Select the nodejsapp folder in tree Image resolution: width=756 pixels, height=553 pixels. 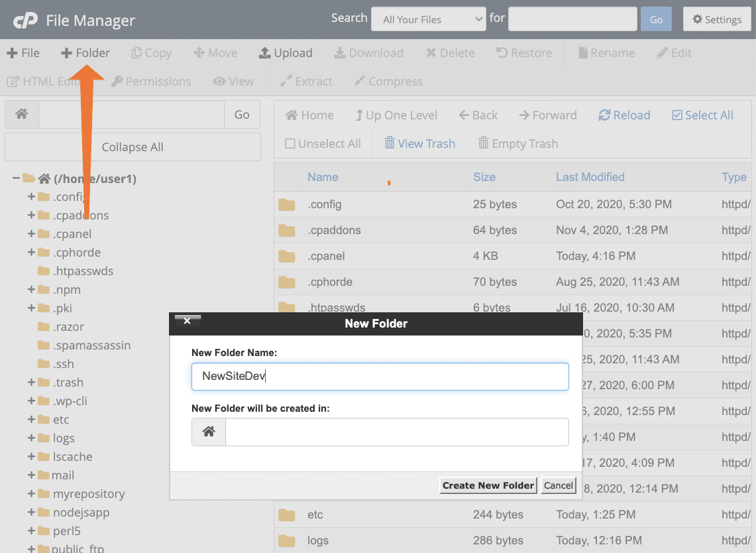point(81,513)
